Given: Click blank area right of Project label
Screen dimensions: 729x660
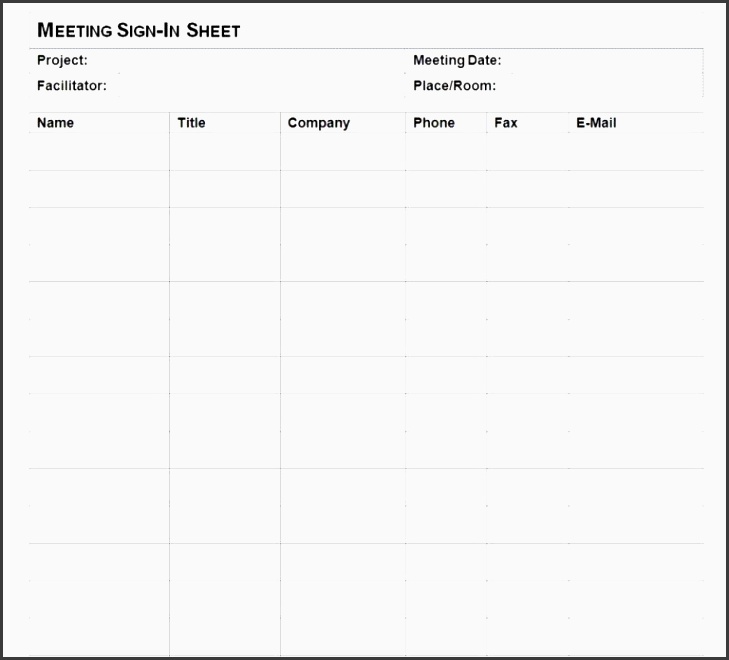Looking at the screenshot, I should (240, 60).
